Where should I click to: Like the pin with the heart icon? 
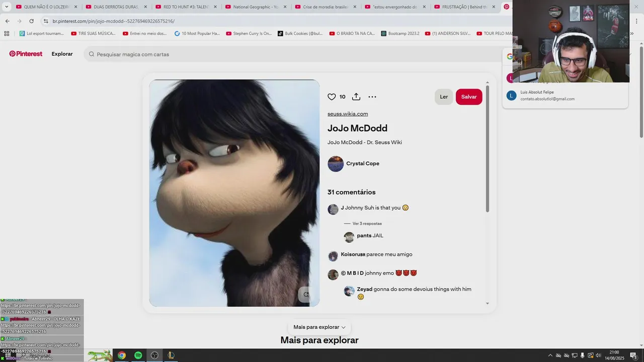[332, 97]
